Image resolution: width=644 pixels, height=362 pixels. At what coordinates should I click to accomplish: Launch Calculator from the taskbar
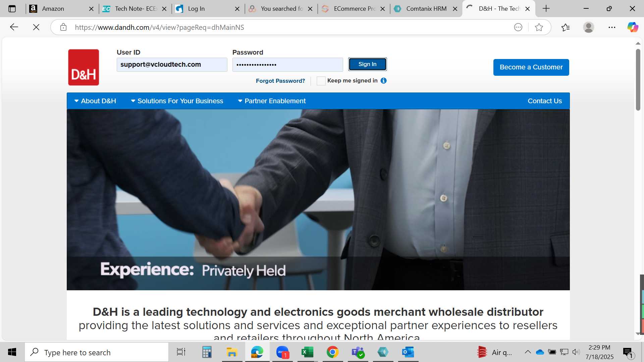click(x=207, y=352)
